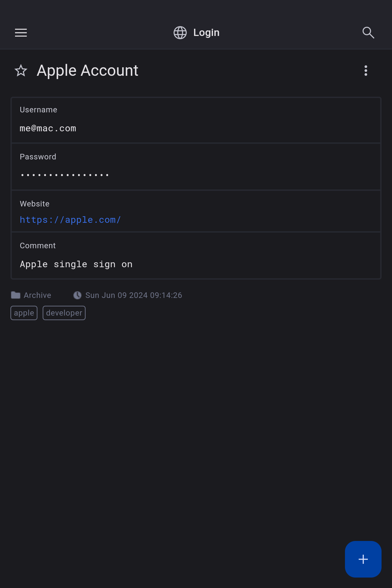This screenshot has height=588, width=392.
Task: Click the Apple Account entry title
Action: tap(88, 71)
